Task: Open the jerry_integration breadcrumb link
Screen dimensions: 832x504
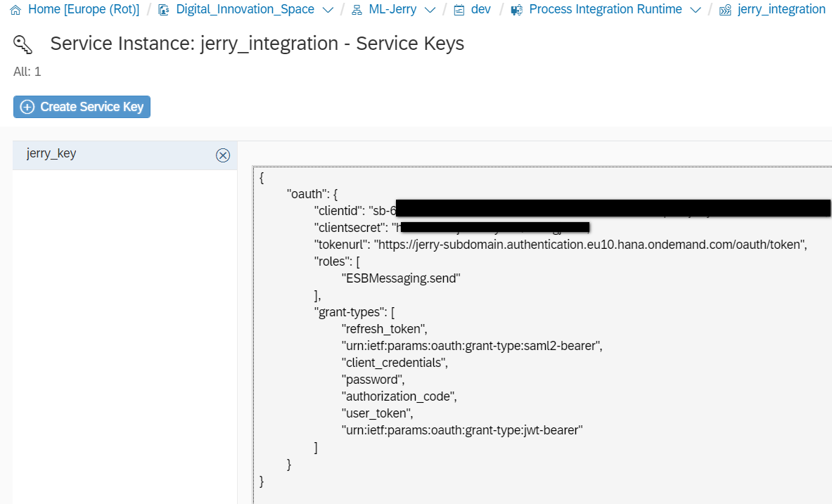Action: pos(781,10)
